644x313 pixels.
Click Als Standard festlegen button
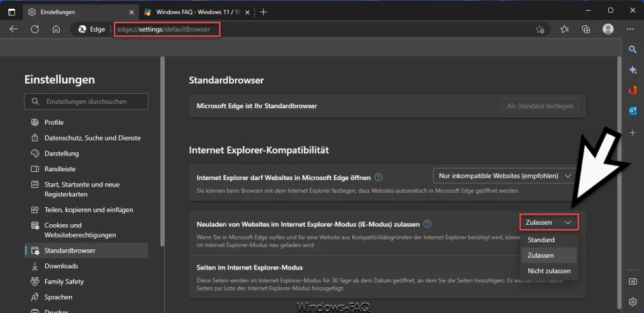coord(540,106)
